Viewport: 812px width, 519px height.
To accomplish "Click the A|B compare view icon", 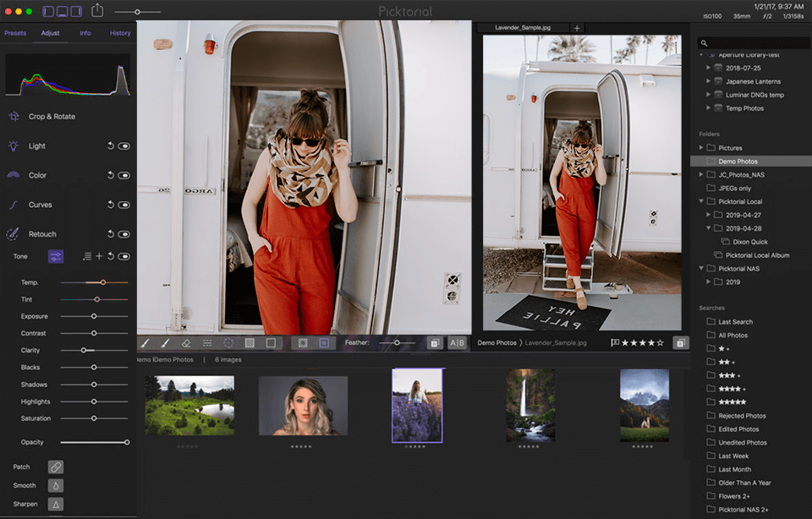I will point(457,343).
